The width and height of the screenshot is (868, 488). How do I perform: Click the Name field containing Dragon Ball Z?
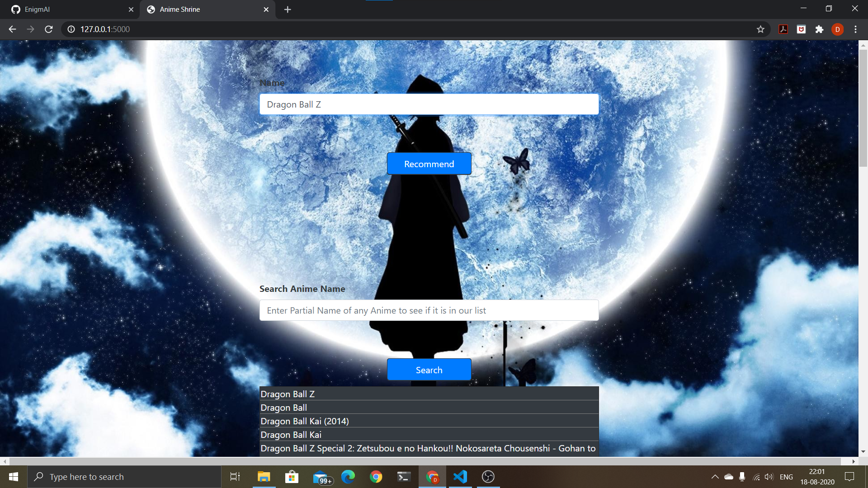[x=429, y=104]
